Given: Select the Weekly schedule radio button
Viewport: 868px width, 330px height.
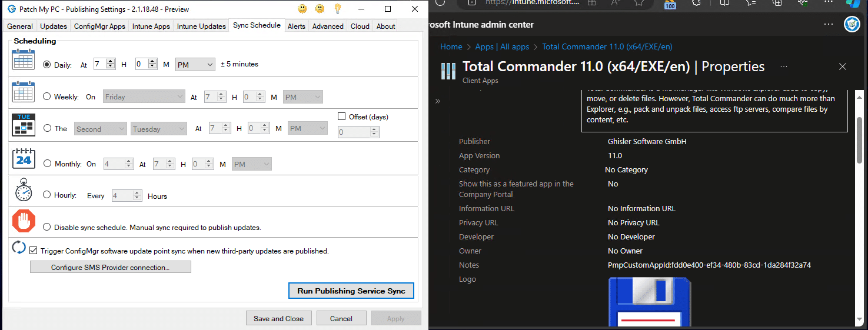Looking at the screenshot, I should (x=47, y=96).
